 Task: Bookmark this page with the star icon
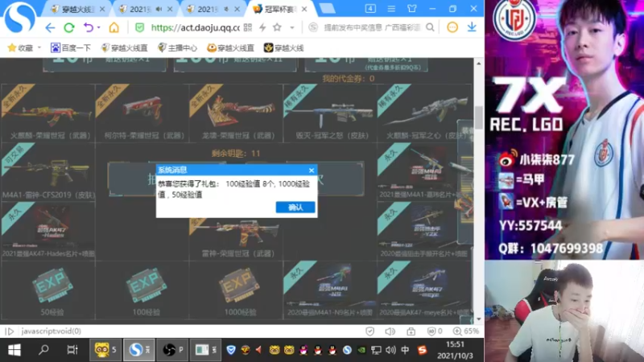277,27
